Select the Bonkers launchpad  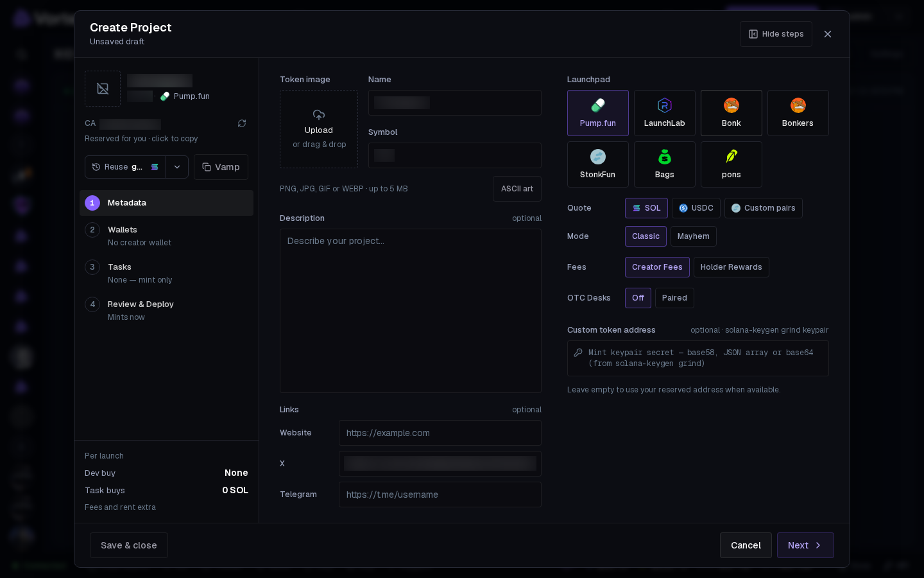coord(798,113)
